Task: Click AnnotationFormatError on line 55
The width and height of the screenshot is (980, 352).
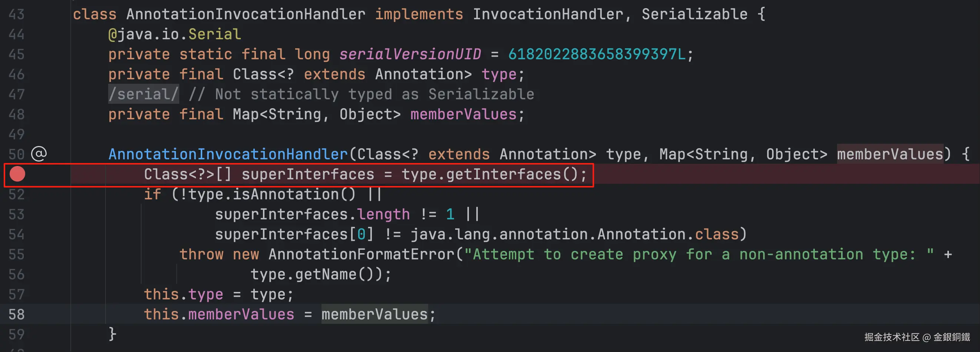Action: (x=361, y=254)
